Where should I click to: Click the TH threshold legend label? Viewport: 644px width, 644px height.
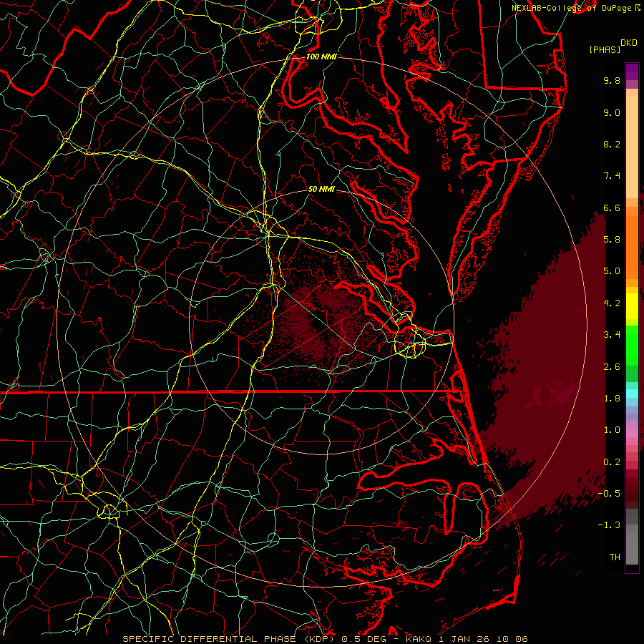[x=615, y=557]
